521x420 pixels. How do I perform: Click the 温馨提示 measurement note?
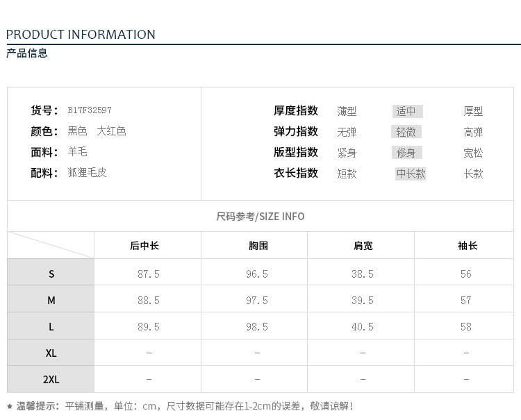tap(180, 406)
